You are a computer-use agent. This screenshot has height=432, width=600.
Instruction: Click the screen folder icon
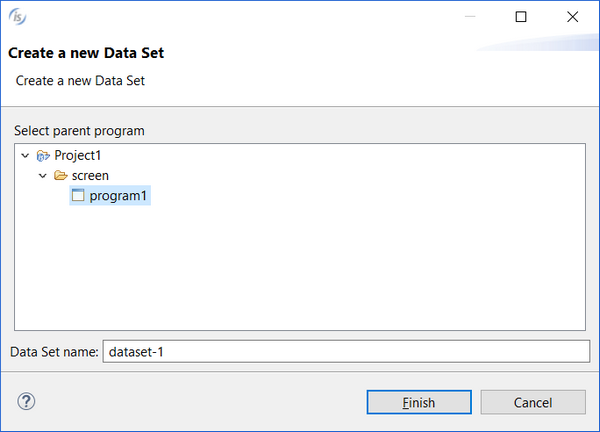[60, 176]
